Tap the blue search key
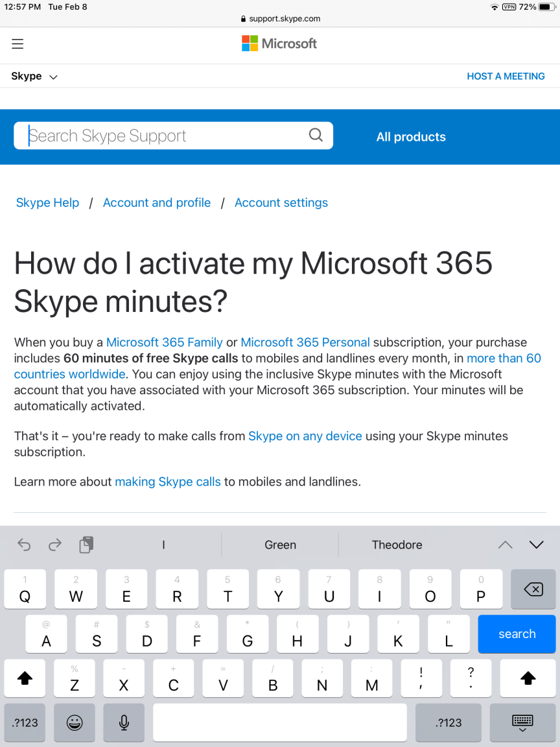The width and height of the screenshot is (560, 747). pos(517,634)
